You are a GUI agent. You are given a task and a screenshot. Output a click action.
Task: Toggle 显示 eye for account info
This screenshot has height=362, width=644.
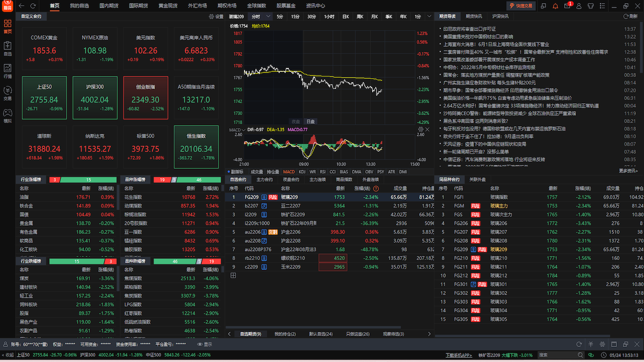tap(205, 344)
